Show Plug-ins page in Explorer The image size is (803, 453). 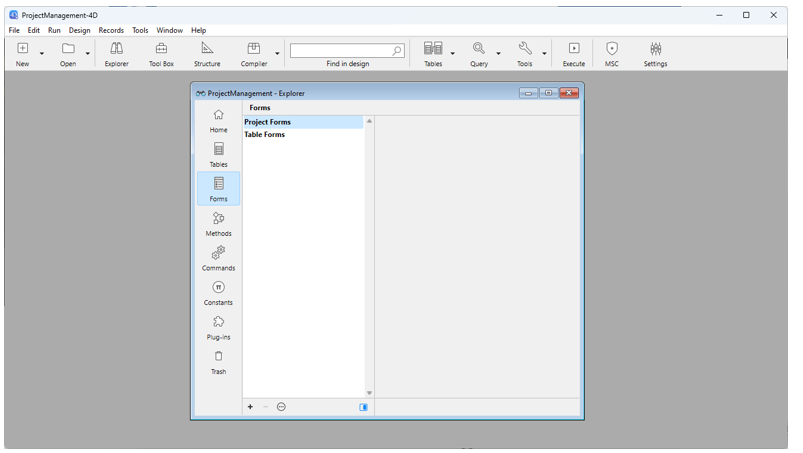[218, 327]
